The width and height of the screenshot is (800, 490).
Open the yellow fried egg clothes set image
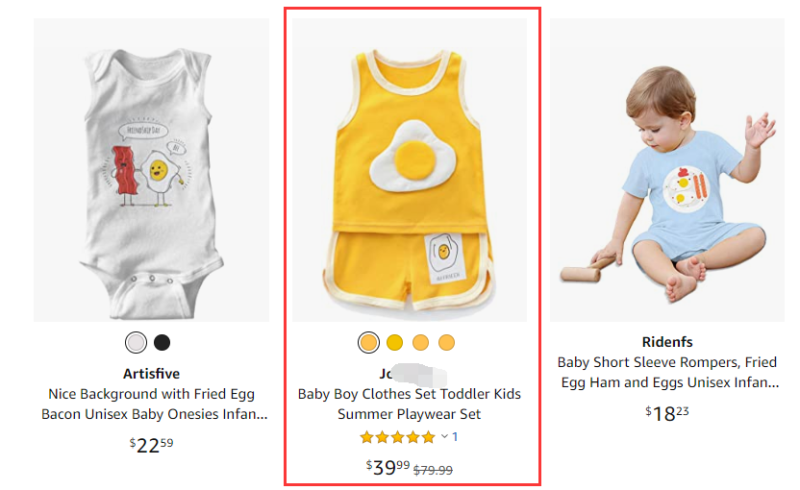[409, 170]
